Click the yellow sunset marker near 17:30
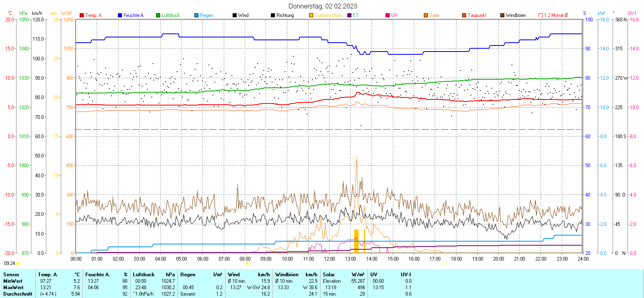 click(445, 263)
